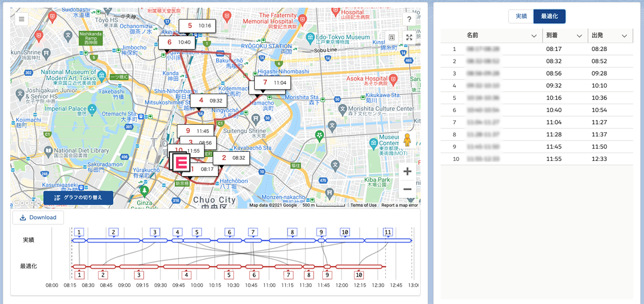
Task: Click red marker 6 in 最適化 timeline row
Action: tap(254, 275)
